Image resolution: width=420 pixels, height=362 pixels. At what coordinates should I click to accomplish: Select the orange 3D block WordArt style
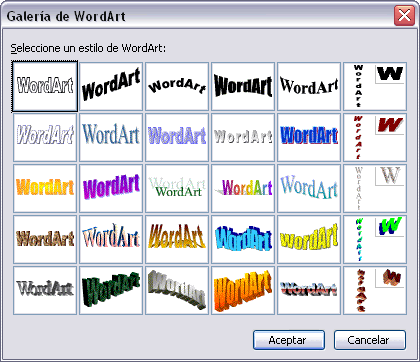coord(243,290)
